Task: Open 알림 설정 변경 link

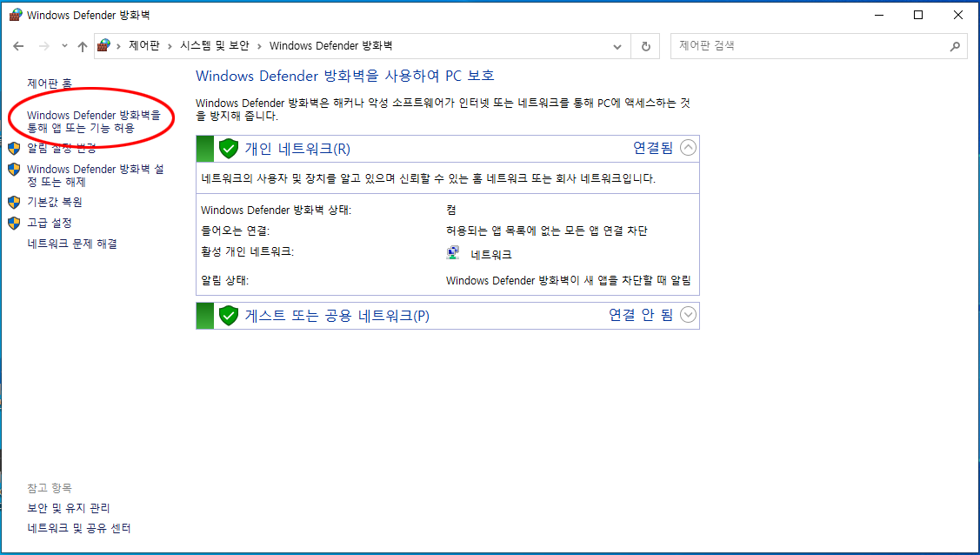Action: click(x=61, y=148)
